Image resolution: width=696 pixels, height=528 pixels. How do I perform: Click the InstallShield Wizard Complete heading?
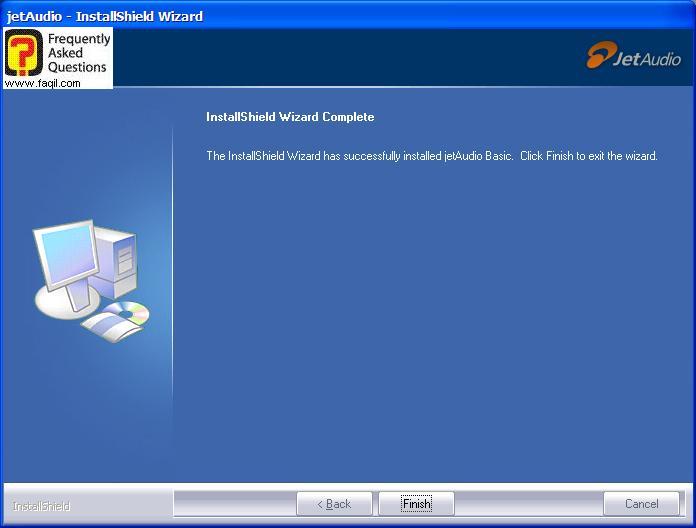pos(290,117)
